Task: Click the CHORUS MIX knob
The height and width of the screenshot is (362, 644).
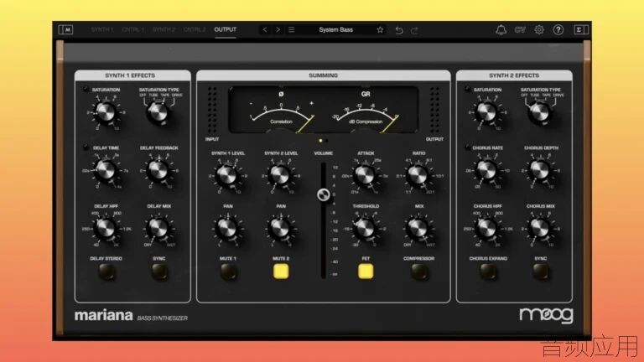Action: (x=540, y=229)
